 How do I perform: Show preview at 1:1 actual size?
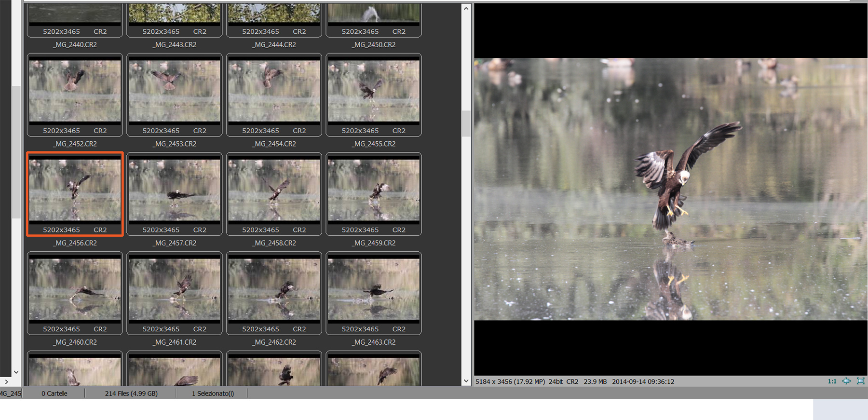tap(832, 381)
